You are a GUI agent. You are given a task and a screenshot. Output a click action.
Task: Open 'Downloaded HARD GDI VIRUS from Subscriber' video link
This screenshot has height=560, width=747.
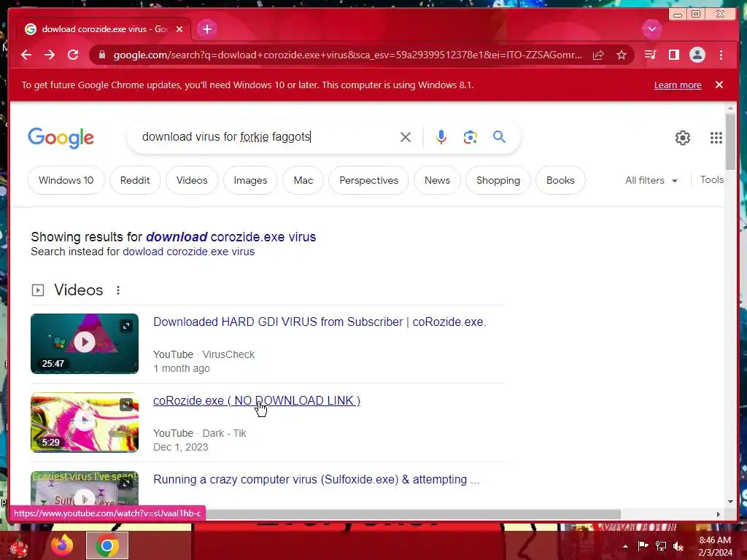pyautogui.click(x=320, y=322)
